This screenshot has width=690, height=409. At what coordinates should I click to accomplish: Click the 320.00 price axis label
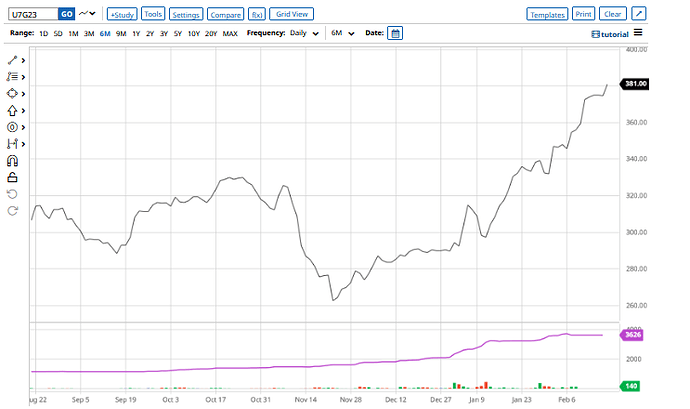(636, 195)
